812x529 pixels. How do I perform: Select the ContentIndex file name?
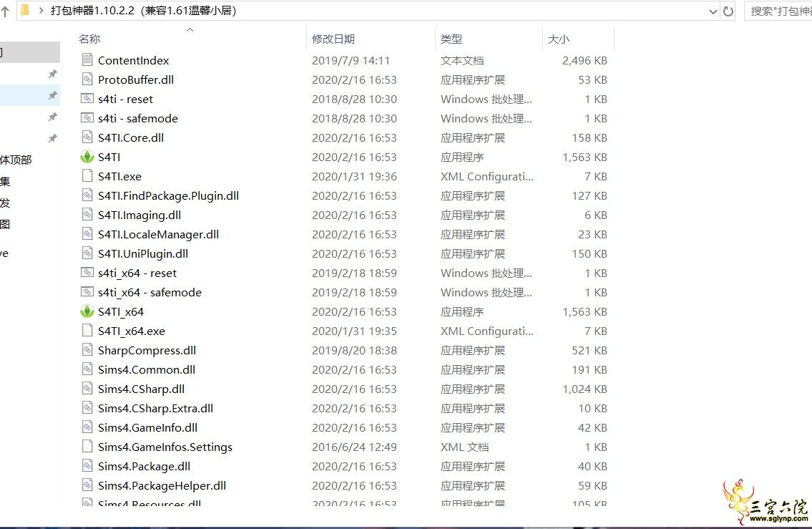pos(133,60)
